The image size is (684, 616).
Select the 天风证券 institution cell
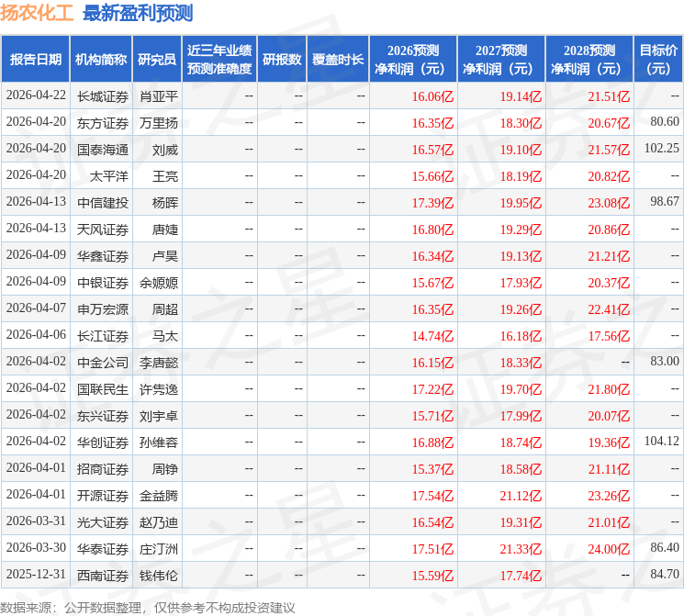tap(103, 230)
